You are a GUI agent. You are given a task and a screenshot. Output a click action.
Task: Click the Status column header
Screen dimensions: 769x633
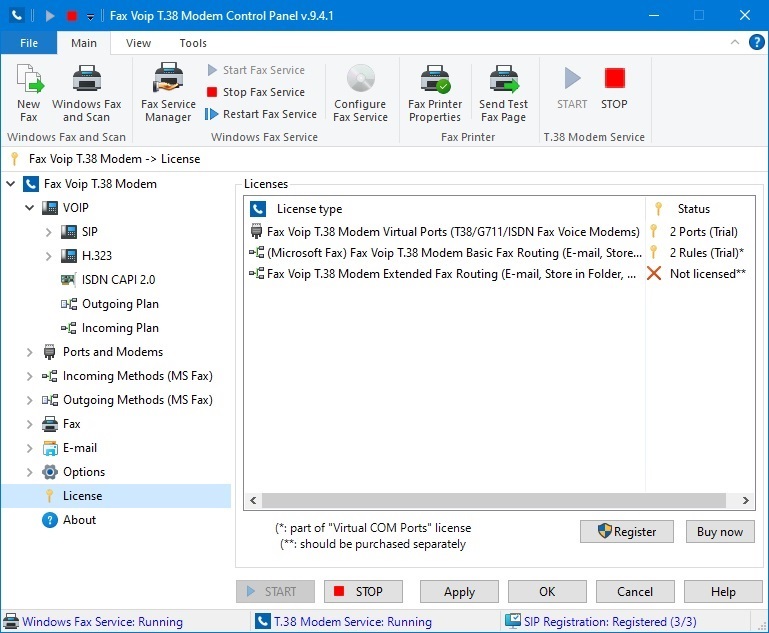click(700, 209)
